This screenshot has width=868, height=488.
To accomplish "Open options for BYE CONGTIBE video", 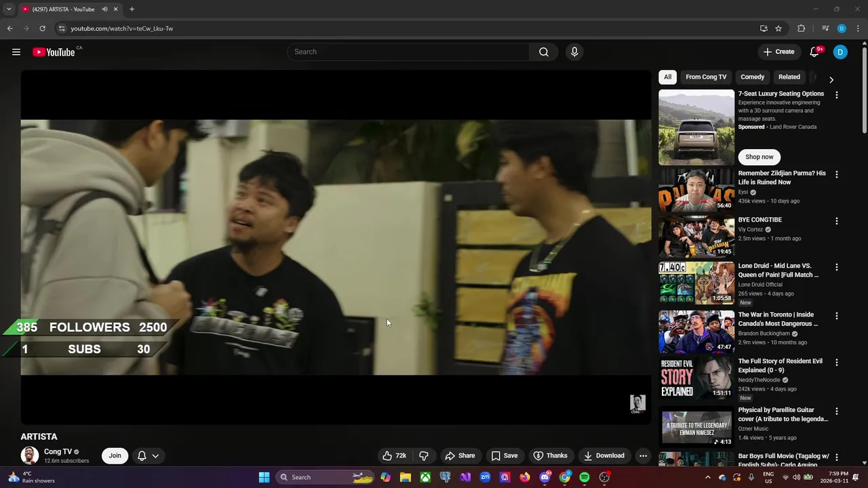I will point(836,221).
